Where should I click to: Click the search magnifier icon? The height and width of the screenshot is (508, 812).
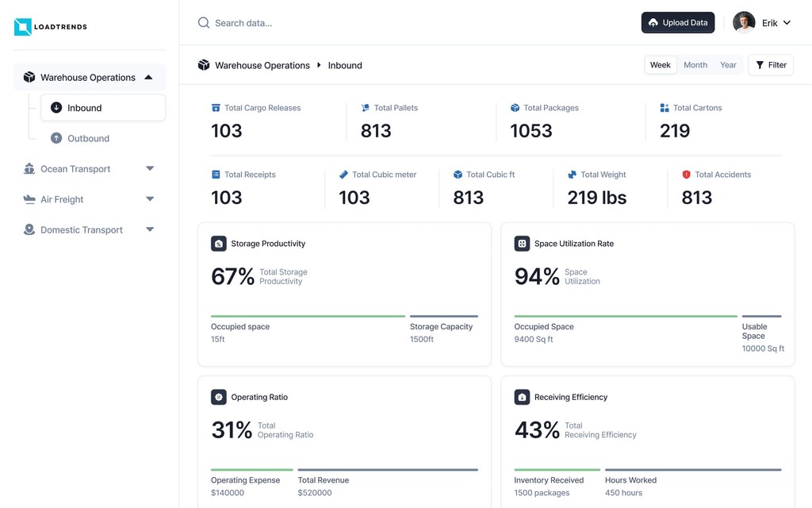point(204,23)
